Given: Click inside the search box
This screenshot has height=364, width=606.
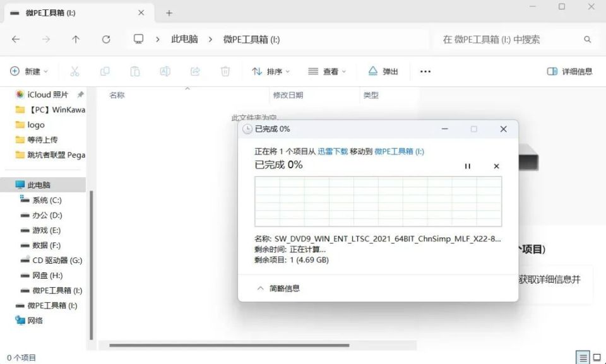Looking at the screenshot, I should 518,38.
